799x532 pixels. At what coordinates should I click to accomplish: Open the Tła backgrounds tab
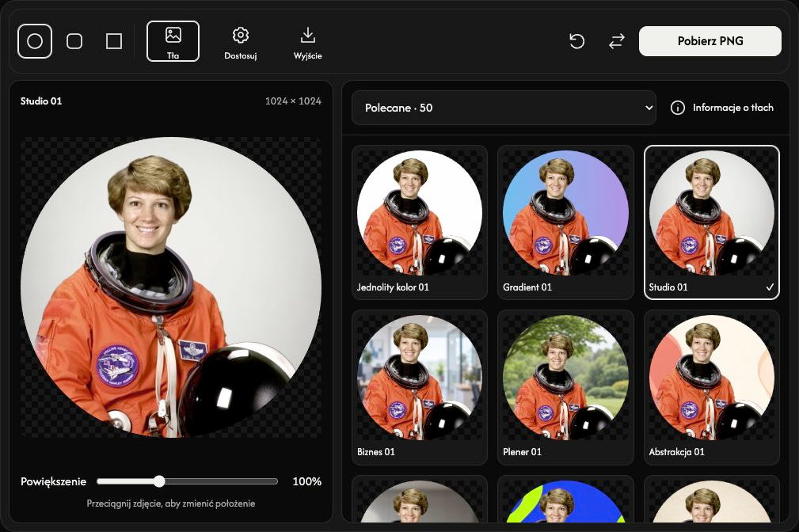click(x=173, y=41)
